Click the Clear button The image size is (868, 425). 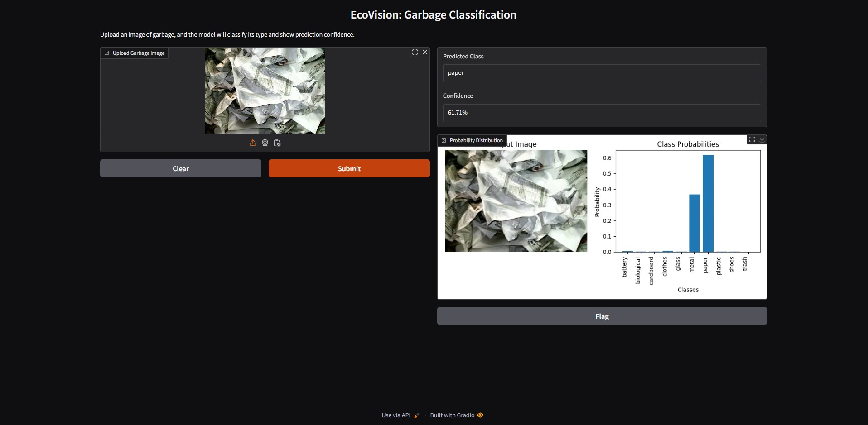pos(181,168)
